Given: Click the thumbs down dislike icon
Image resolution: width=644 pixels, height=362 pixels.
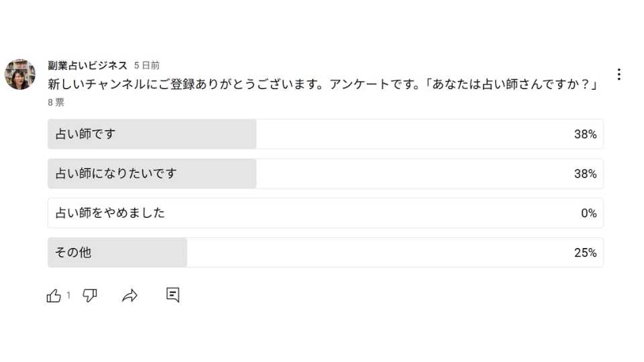Looking at the screenshot, I should coord(90,296).
